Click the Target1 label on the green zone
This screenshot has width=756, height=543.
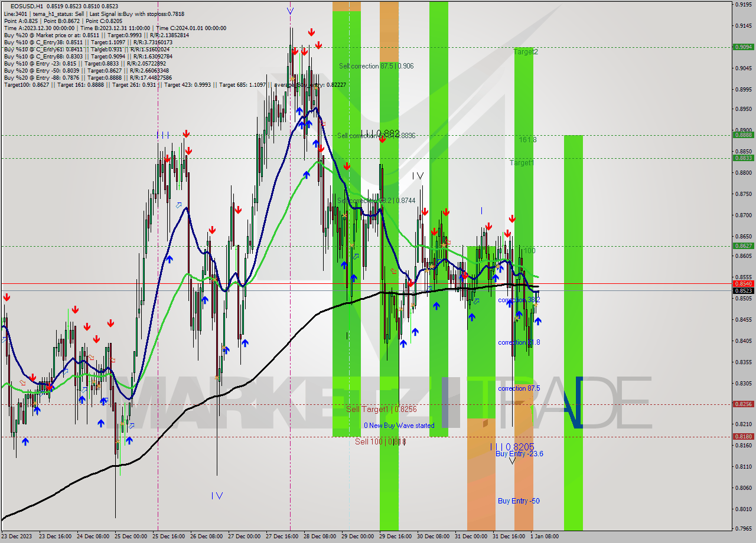point(522,162)
